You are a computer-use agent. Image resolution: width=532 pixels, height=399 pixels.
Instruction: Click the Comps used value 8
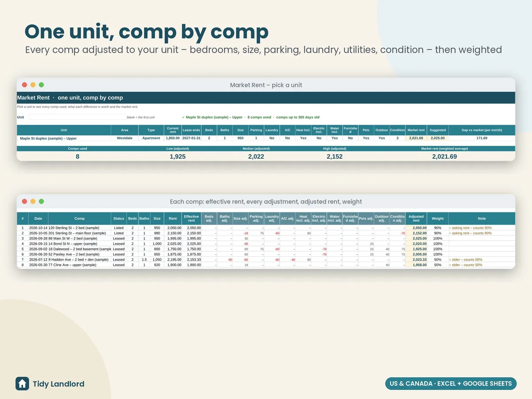[78, 156]
